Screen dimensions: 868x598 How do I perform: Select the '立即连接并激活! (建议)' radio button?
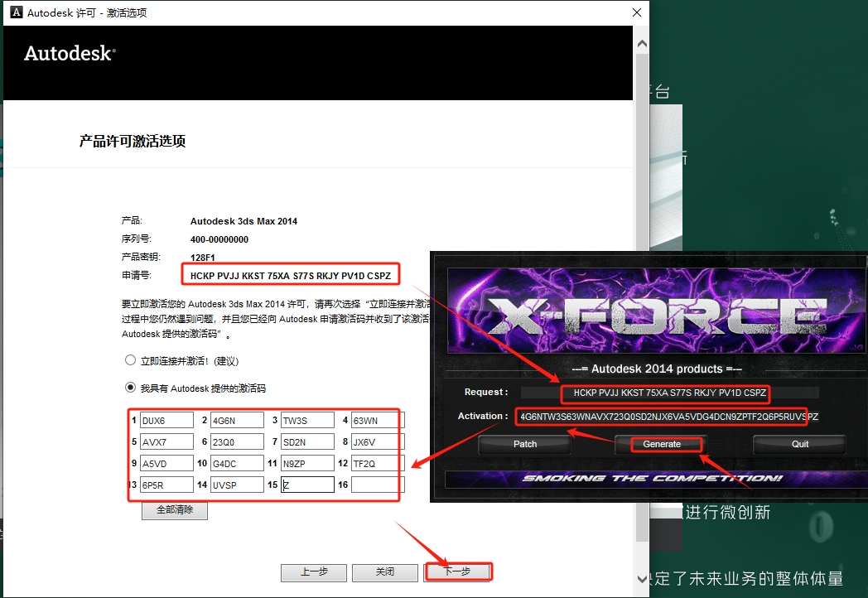[x=130, y=360]
